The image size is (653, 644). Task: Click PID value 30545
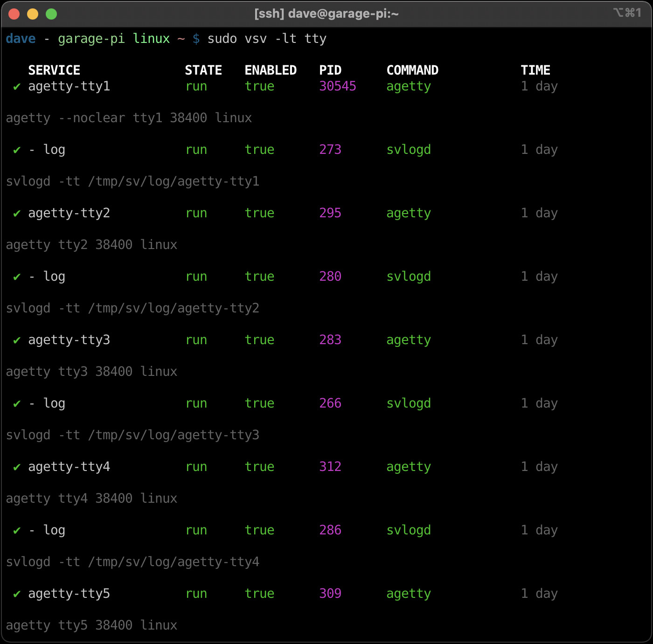(338, 86)
